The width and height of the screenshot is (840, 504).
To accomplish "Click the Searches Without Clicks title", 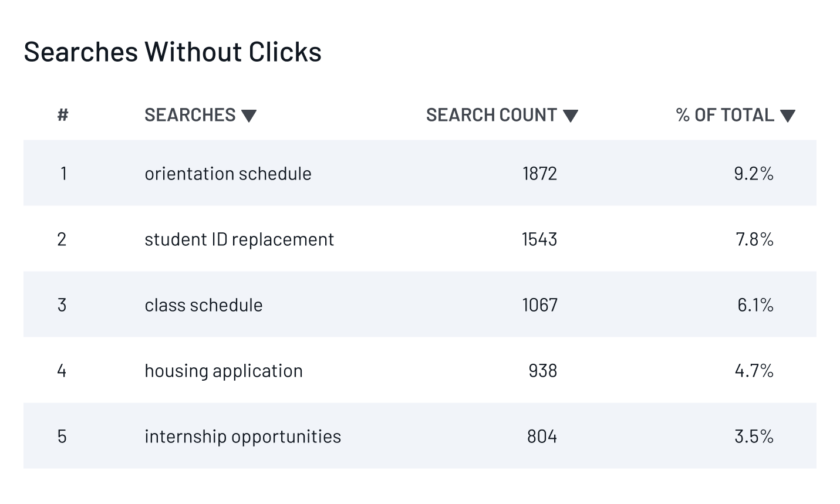I will point(173,52).
